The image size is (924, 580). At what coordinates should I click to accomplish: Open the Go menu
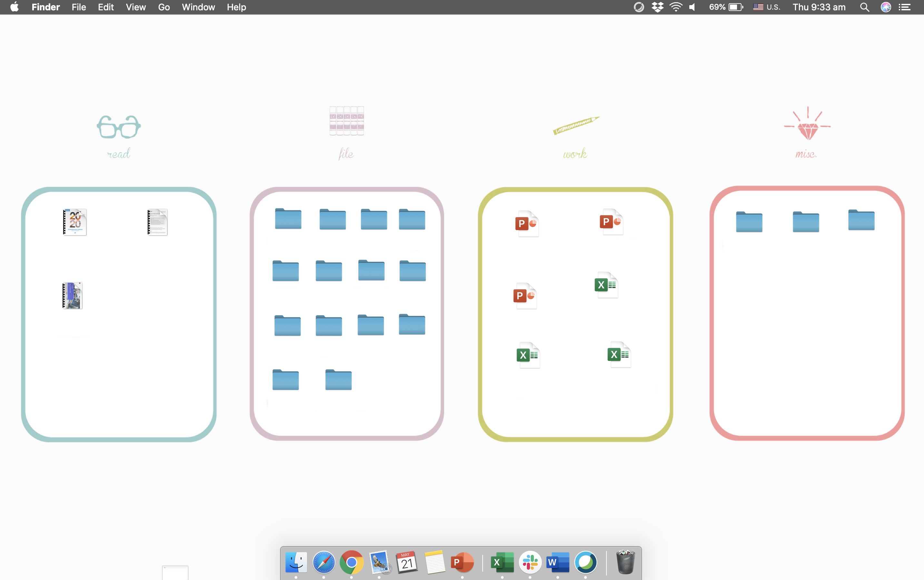[164, 7]
